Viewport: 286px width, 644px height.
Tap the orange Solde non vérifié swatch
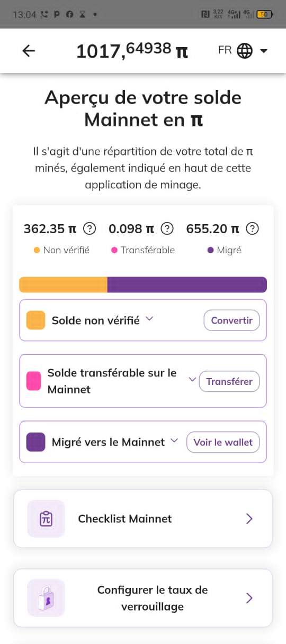pos(35,320)
